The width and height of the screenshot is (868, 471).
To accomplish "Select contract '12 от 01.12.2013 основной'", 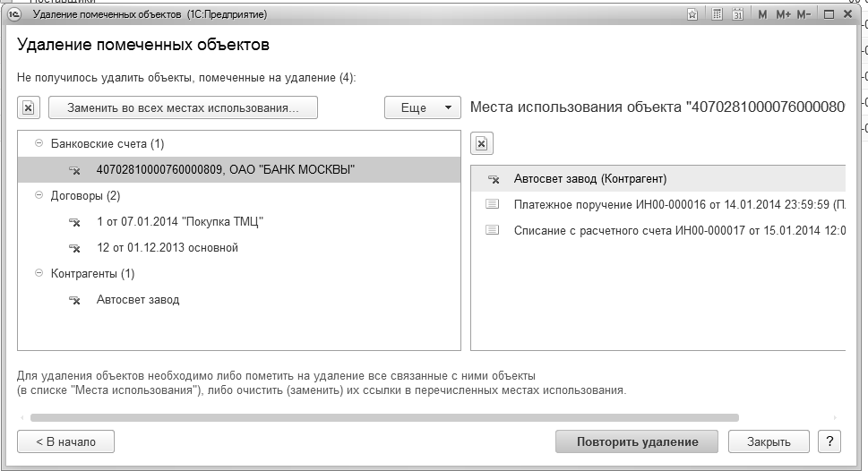I will (x=239, y=248).
